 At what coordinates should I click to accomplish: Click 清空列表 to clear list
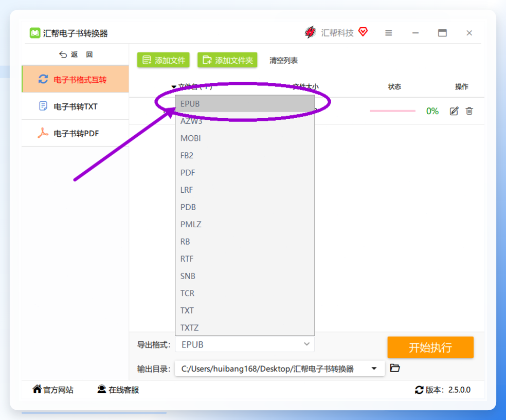[283, 60]
